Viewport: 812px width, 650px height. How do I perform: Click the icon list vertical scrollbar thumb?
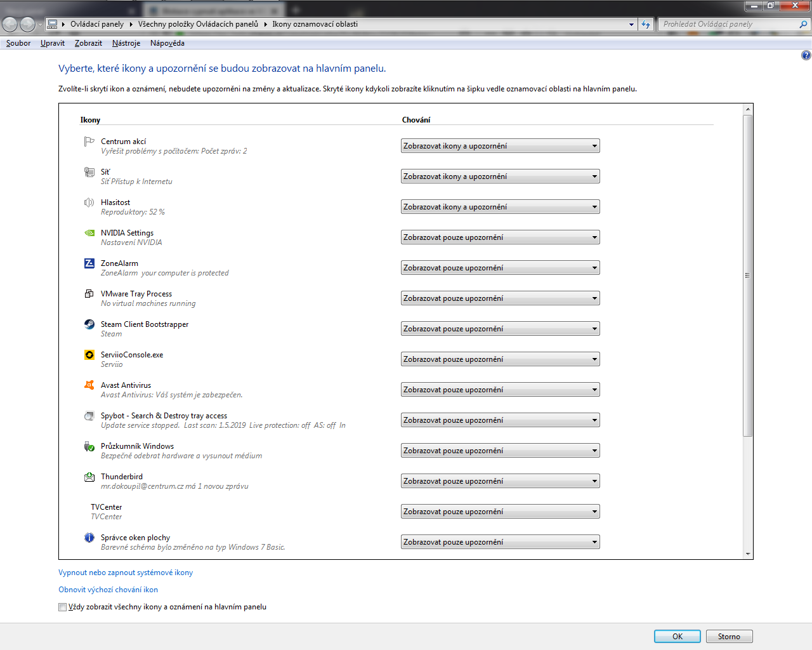[x=748, y=275]
